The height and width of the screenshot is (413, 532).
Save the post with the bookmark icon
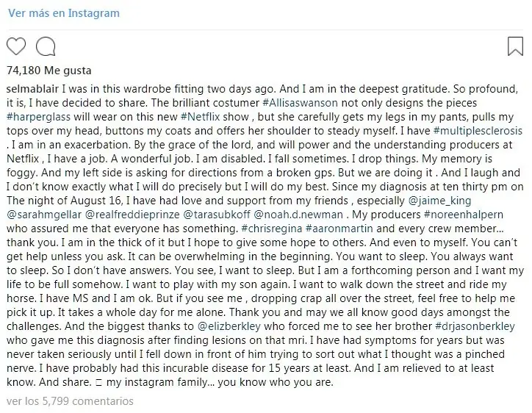coord(515,46)
